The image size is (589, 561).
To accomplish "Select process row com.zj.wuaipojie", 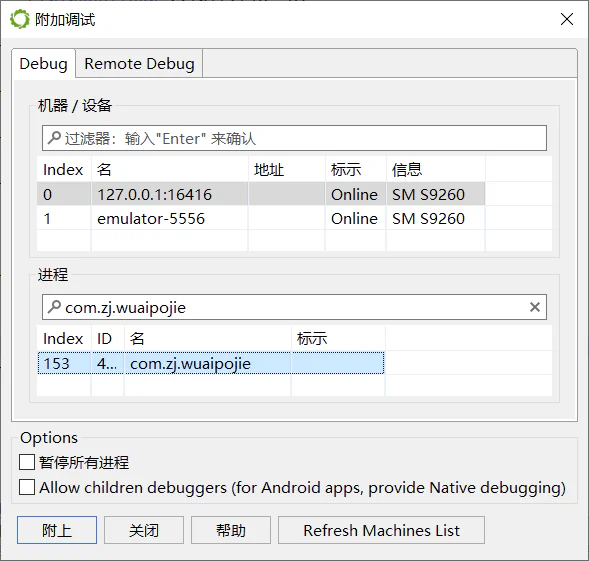I will (211, 363).
